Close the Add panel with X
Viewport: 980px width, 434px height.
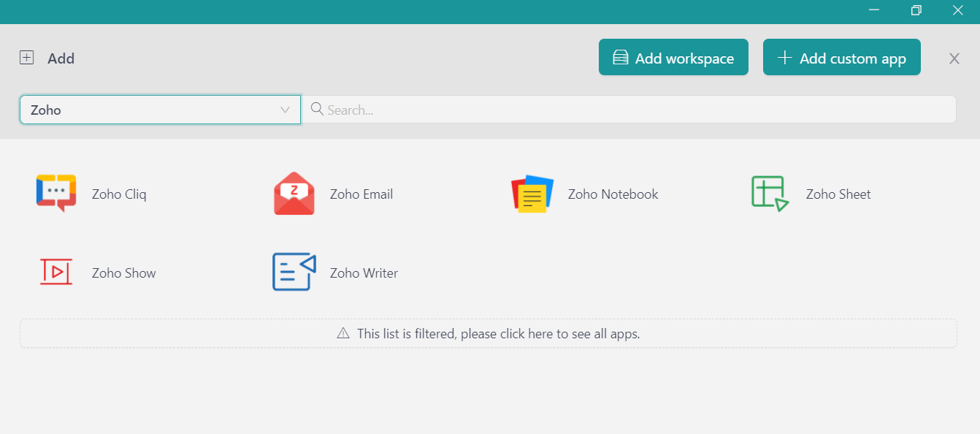click(954, 58)
